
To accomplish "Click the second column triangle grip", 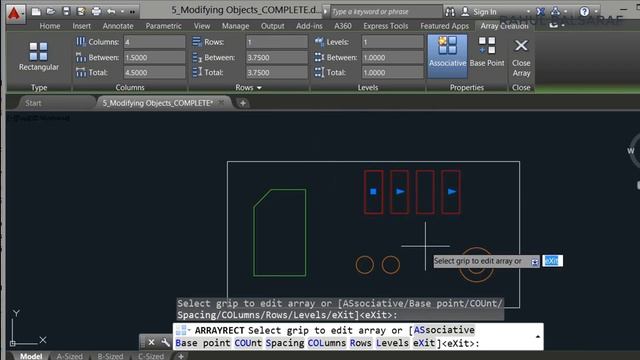I will coord(400,191).
